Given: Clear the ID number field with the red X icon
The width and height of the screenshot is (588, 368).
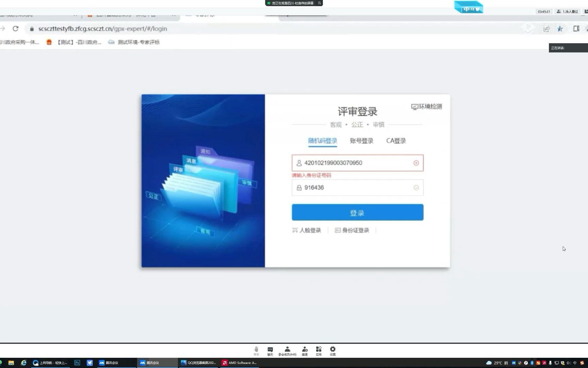Looking at the screenshot, I should tap(416, 163).
